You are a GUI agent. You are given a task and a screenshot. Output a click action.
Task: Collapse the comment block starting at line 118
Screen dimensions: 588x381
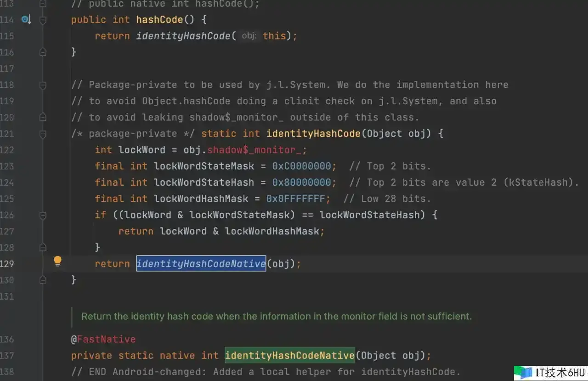(43, 85)
